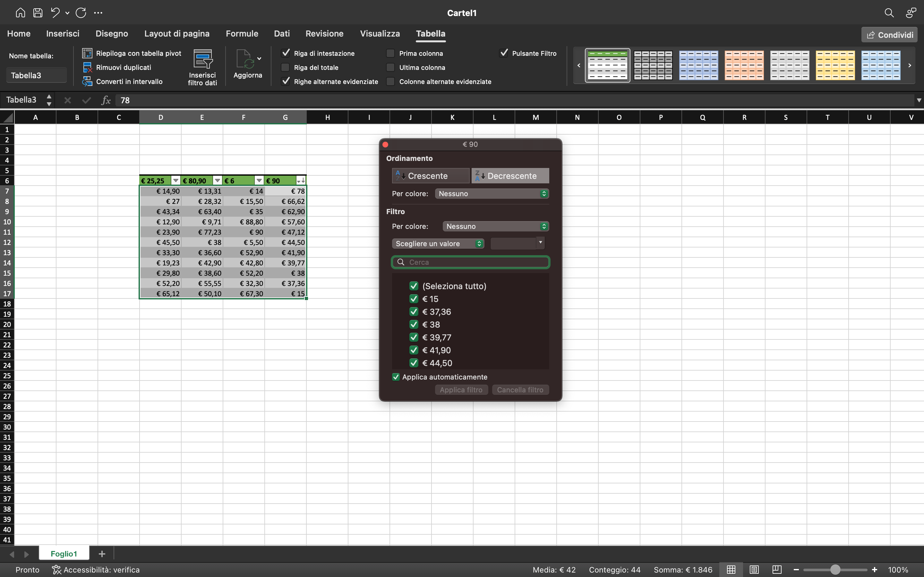
Task: Enable Prima colonna option
Action: tap(390, 53)
